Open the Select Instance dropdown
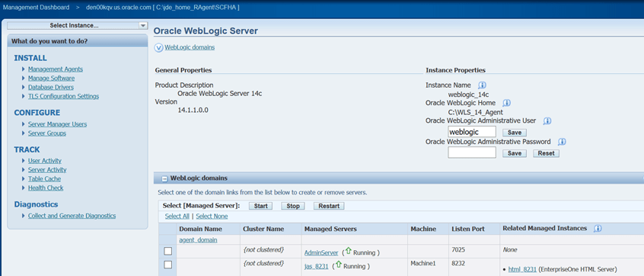 tap(77, 25)
